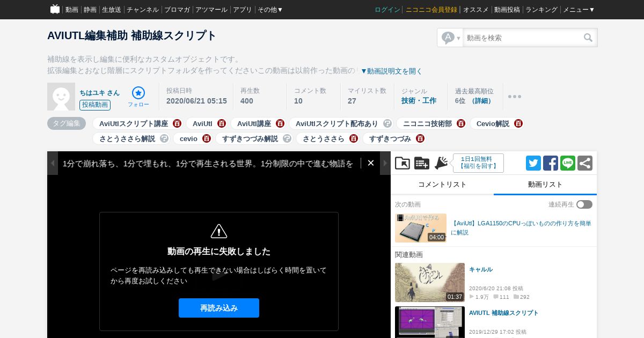
Task: Open dictionary icon for Cevio解説 tag
Action: point(518,123)
